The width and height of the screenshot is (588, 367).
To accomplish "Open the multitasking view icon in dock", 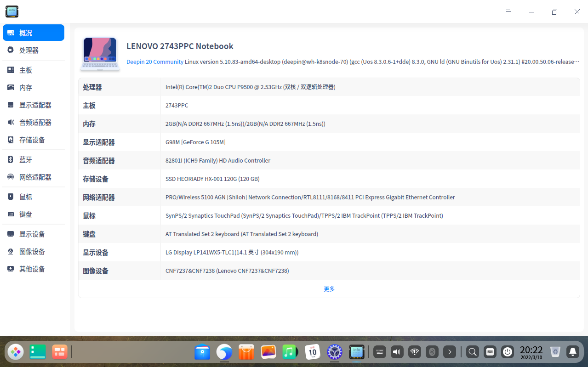I will [x=60, y=352].
